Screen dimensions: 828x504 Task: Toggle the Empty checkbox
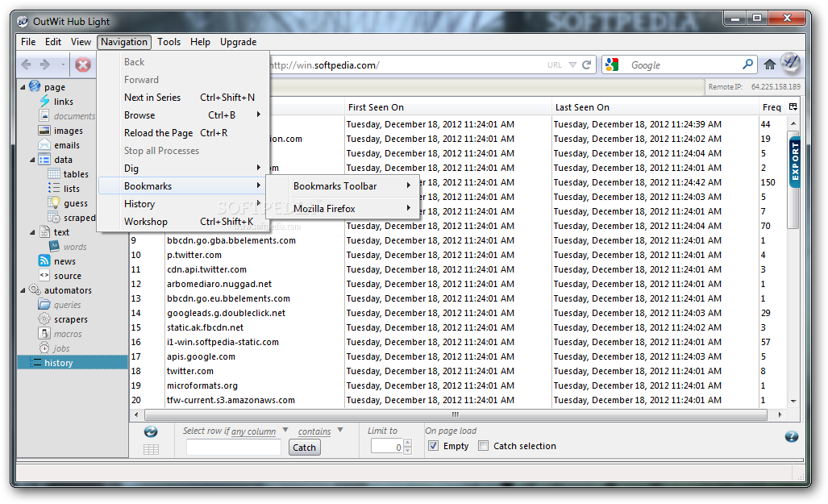(433, 445)
